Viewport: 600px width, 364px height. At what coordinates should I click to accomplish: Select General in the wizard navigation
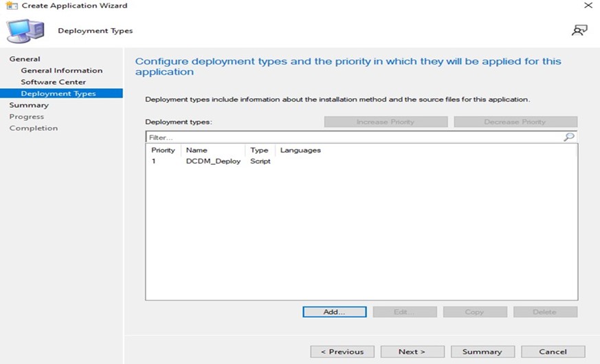(25, 59)
